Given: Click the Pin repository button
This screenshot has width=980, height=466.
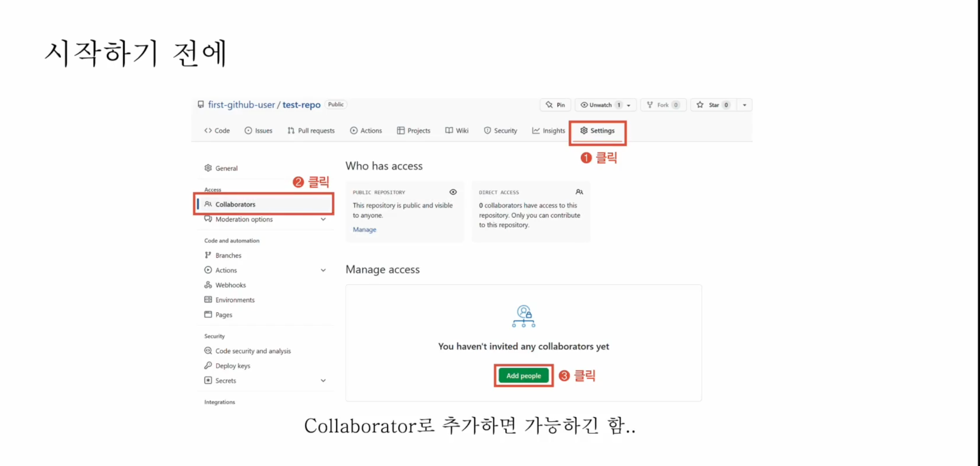Looking at the screenshot, I should pos(555,105).
